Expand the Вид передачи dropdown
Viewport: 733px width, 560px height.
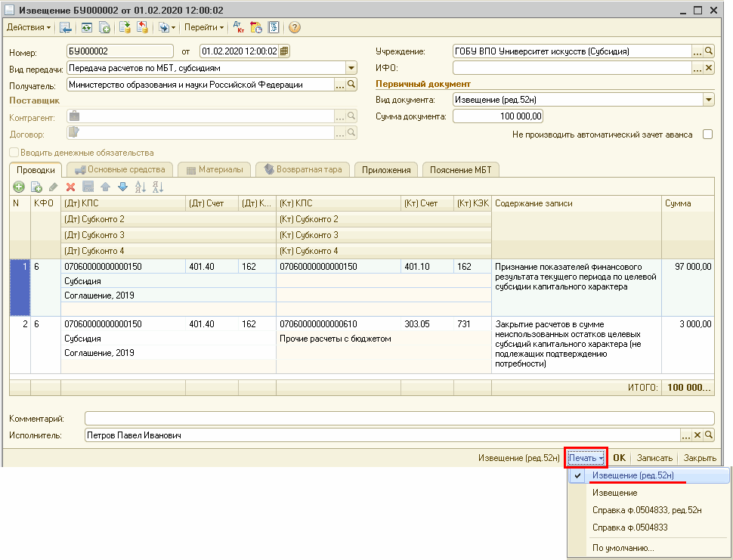tap(351, 68)
